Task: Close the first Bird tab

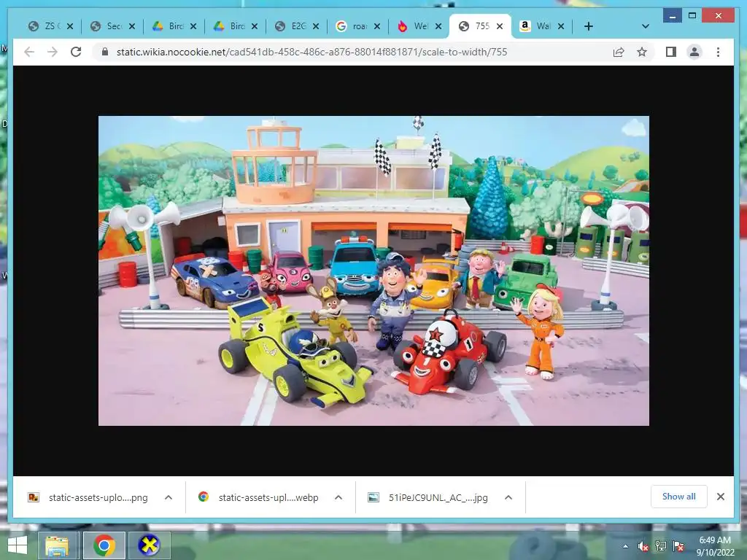Action: [x=193, y=26]
